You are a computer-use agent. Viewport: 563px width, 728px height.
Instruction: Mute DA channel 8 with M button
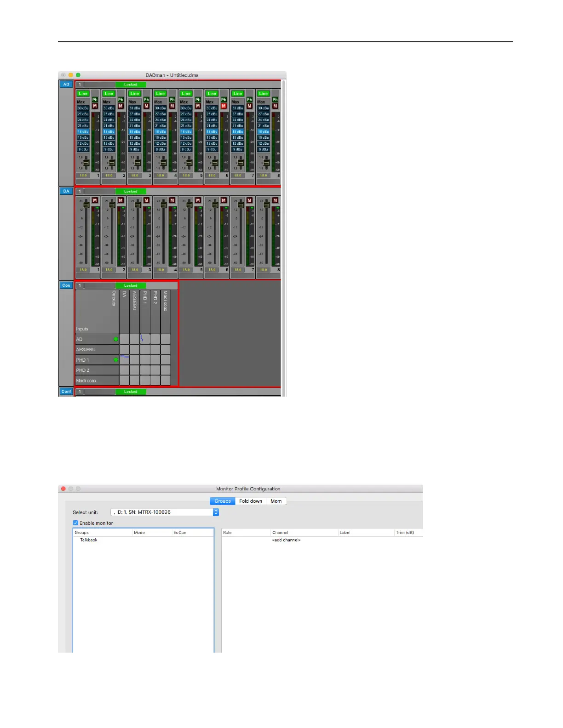tap(276, 200)
